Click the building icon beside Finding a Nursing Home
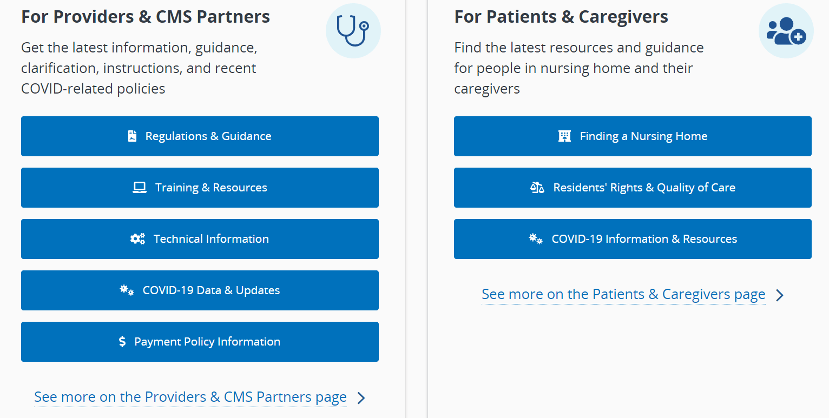The width and height of the screenshot is (830, 418). 564,136
